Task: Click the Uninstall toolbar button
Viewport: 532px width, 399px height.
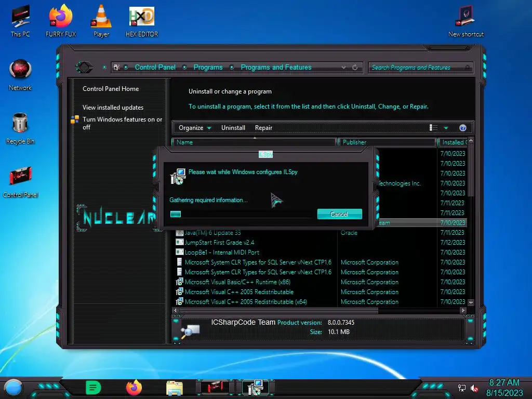Action: [x=233, y=128]
